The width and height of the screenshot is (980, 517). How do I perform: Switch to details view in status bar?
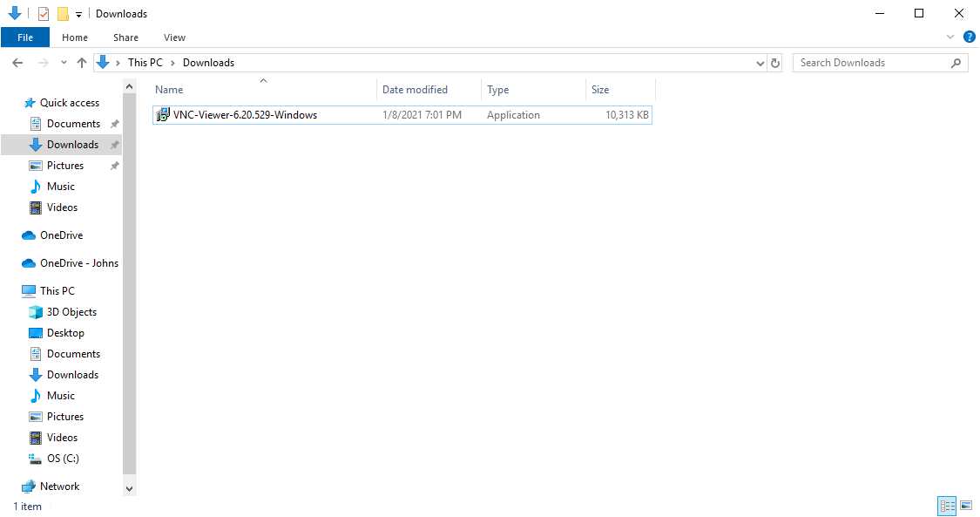click(x=948, y=506)
